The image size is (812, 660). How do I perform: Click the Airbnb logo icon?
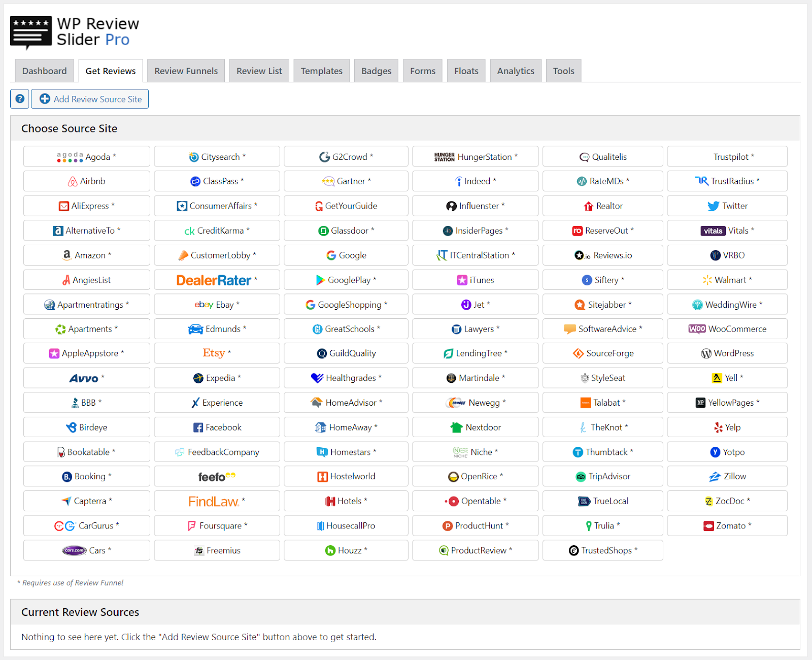(x=73, y=181)
